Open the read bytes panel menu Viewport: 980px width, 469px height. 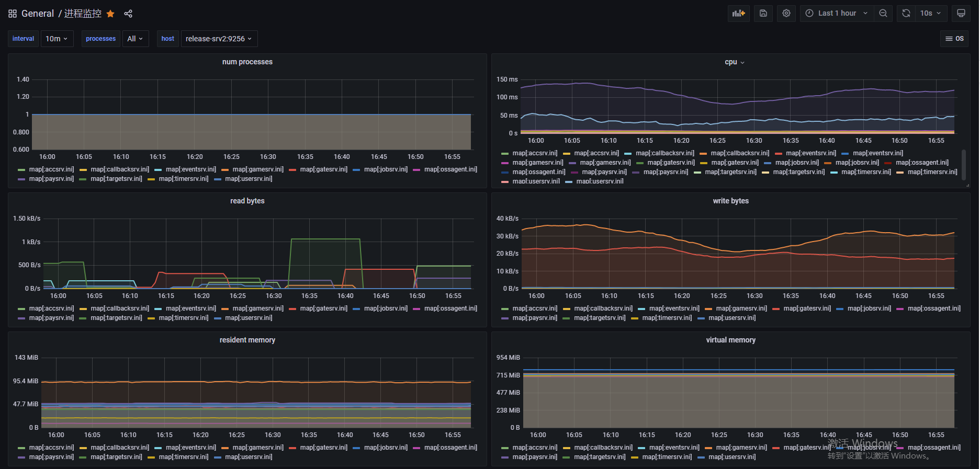[x=247, y=201]
